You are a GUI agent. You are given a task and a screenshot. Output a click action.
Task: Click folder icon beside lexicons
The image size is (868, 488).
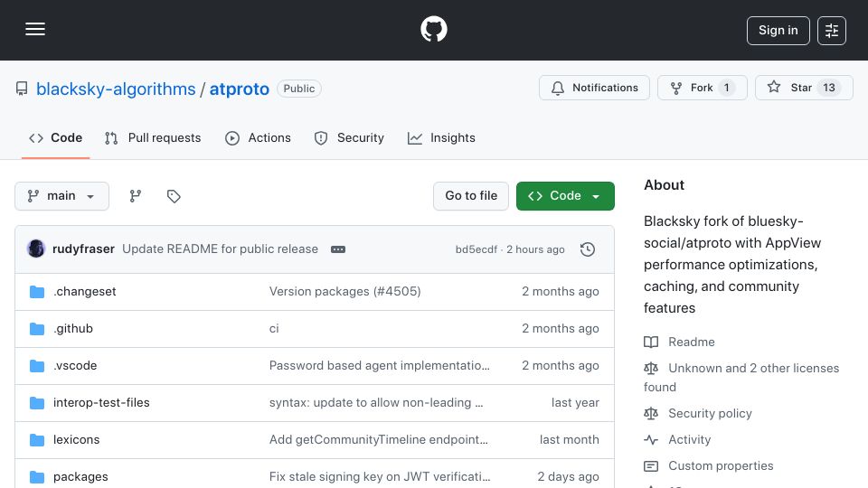[x=37, y=440]
